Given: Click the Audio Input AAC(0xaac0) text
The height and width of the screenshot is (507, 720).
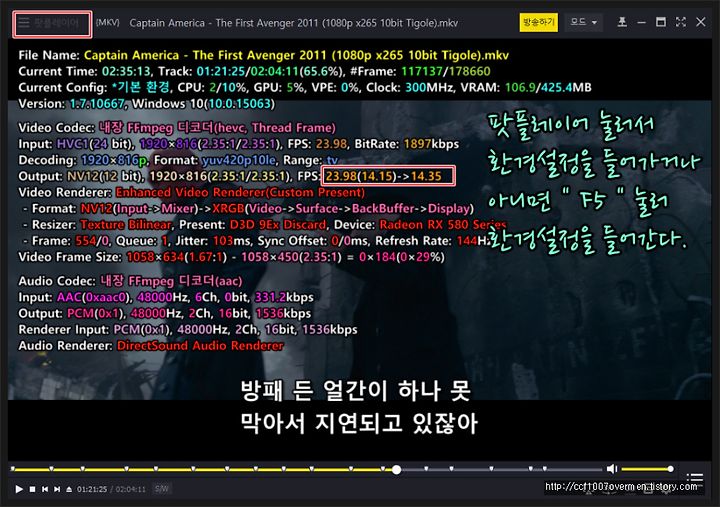Looking at the screenshot, I should (94, 298).
